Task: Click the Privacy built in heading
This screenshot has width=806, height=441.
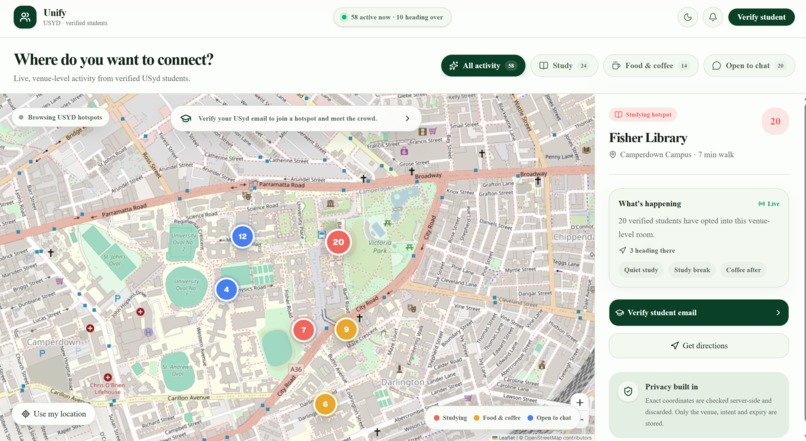Action: click(671, 387)
